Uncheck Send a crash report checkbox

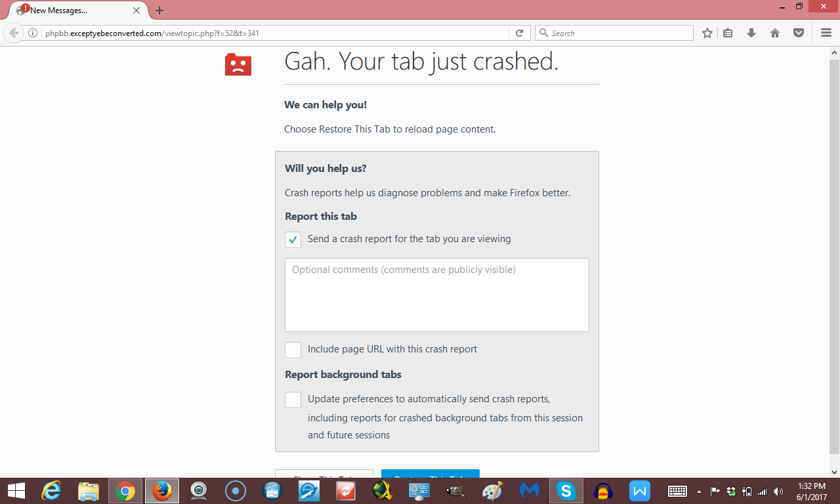tap(293, 240)
